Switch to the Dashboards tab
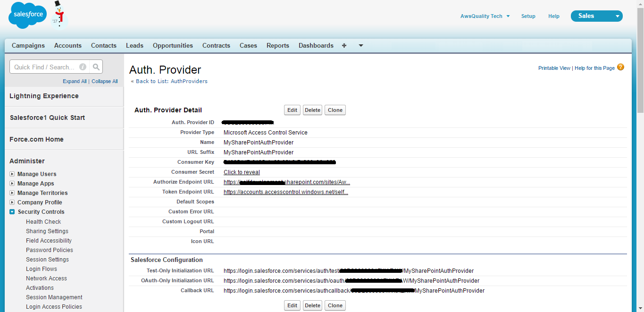Viewport: 644px width, 312px height. [x=316, y=46]
